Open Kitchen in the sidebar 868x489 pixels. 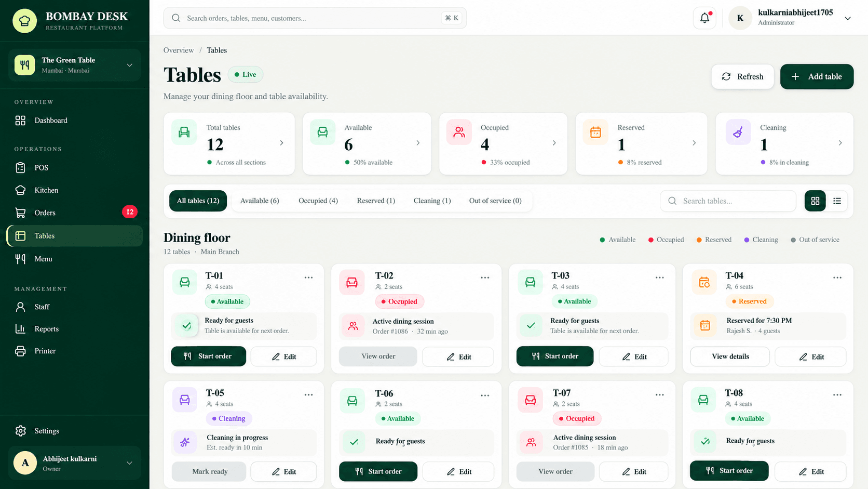[x=75, y=190]
